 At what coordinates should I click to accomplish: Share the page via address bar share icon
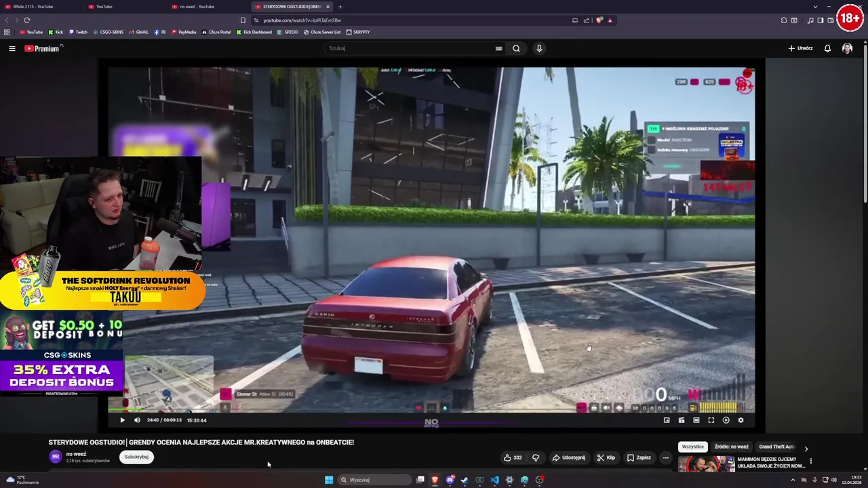click(587, 20)
